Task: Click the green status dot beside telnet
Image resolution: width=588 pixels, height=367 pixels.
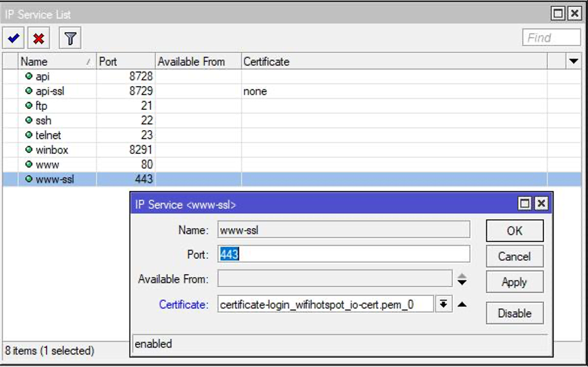Action: tap(29, 134)
